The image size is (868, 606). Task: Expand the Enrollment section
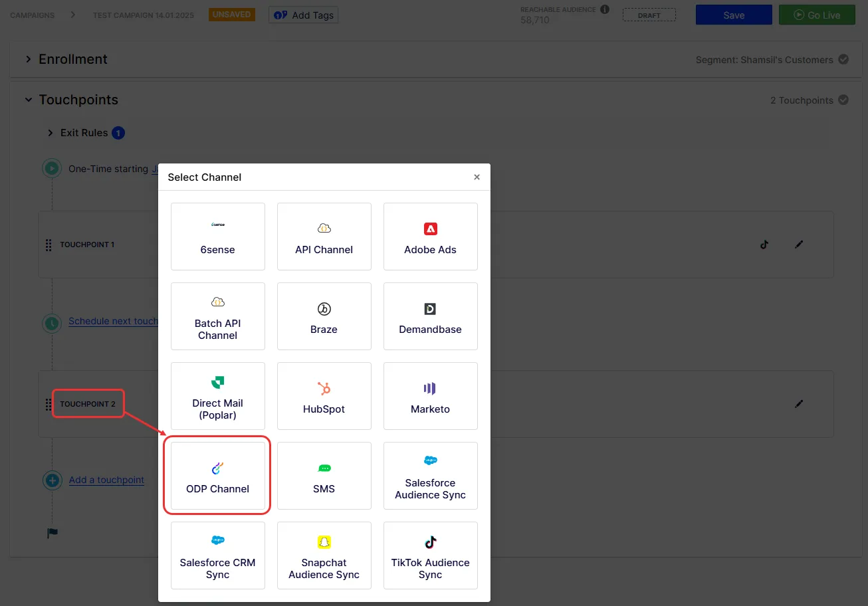pos(29,59)
